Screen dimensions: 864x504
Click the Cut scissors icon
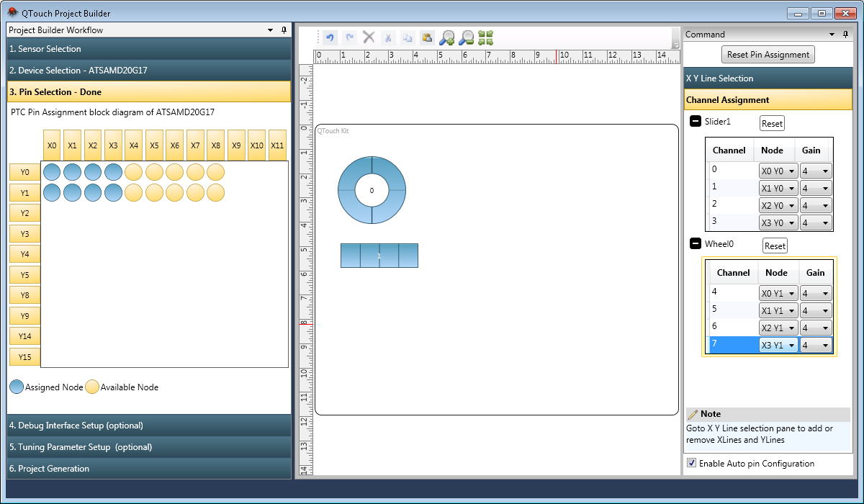(388, 37)
